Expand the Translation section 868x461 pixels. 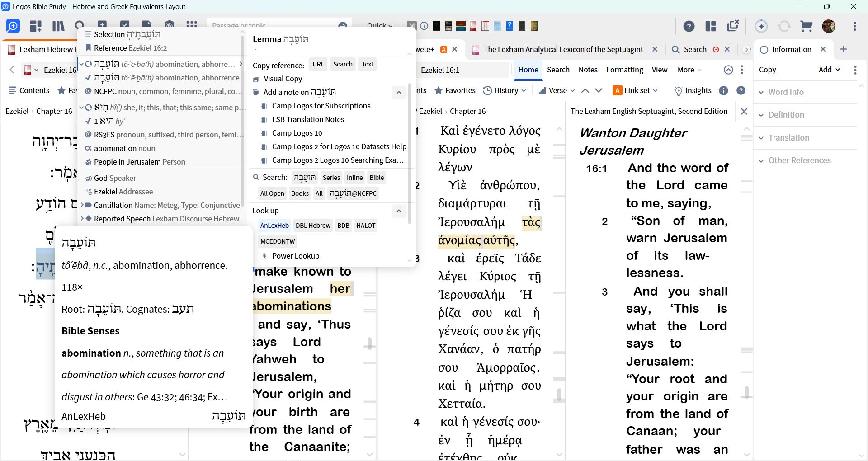(x=784, y=138)
